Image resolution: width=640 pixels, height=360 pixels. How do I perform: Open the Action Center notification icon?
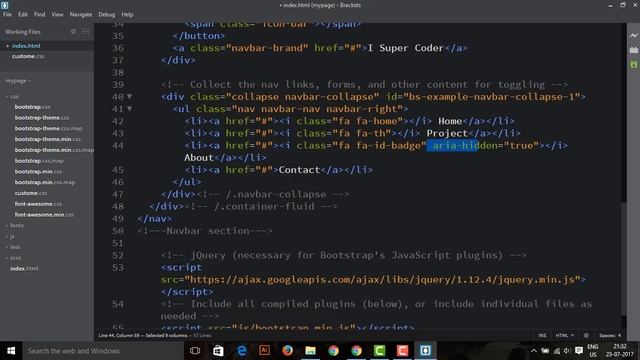click(x=578, y=351)
